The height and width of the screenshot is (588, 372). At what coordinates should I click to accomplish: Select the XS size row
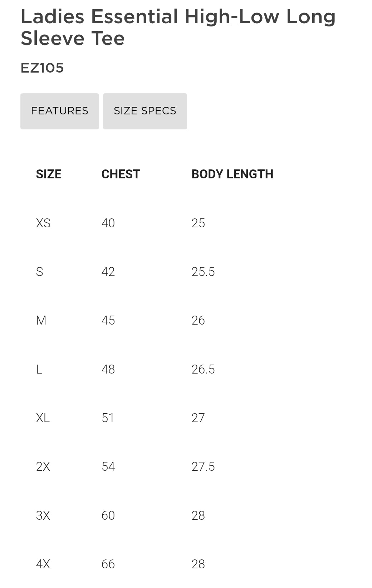(43, 223)
